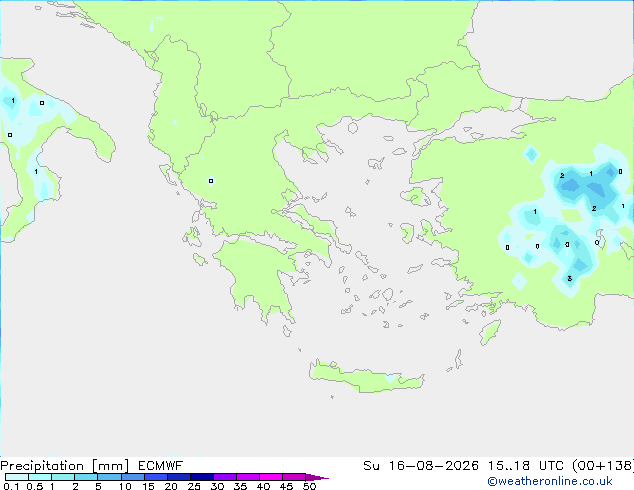Image resolution: width=634 pixels, height=490 pixels.
Task: Click the over-50 mm legend arrow tip
Action: pyautogui.click(x=317, y=477)
